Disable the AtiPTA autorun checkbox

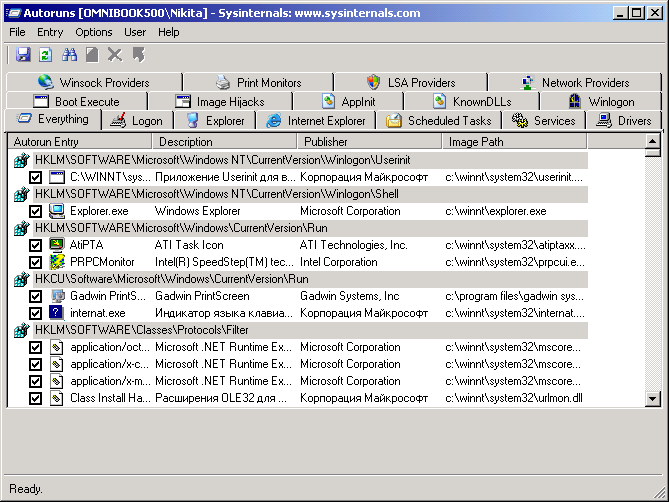pos(35,246)
